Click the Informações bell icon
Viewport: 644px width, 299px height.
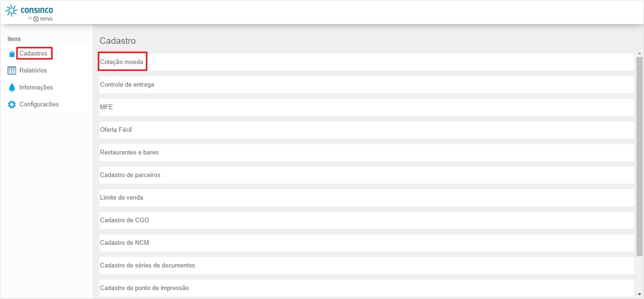click(12, 88)
